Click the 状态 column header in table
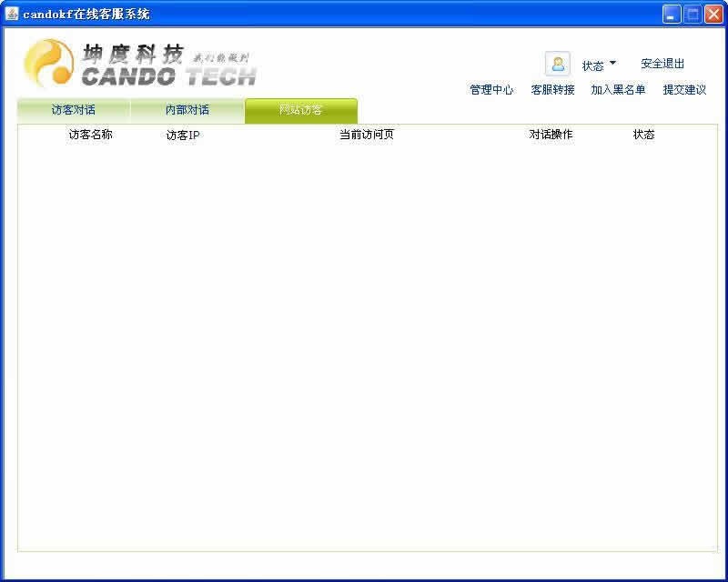This screenshot has width=728, height=582. tap(644, 135)
